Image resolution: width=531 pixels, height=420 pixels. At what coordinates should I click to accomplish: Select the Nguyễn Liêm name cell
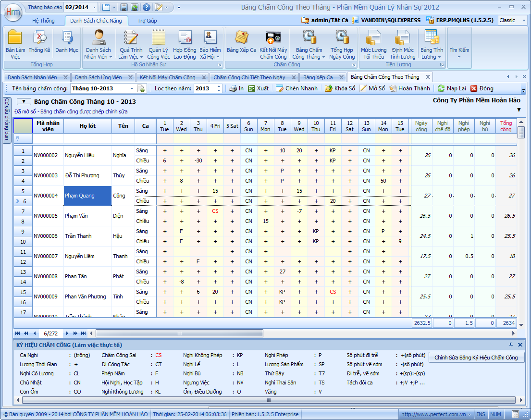pos(88,257)
